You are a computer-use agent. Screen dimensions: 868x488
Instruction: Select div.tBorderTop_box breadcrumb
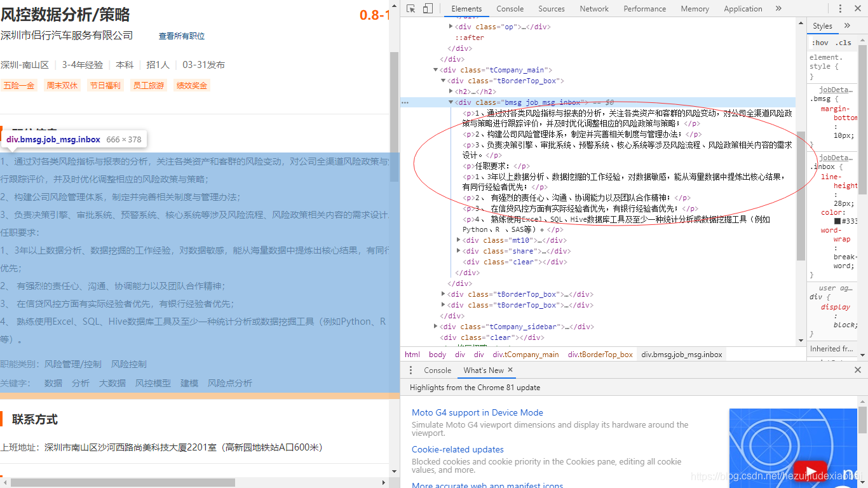(600, 355)
